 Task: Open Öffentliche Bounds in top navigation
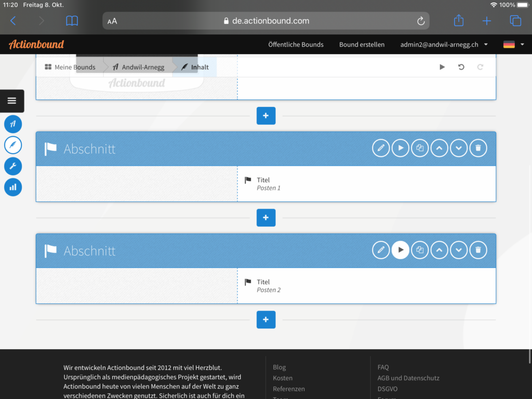click(x=296, y=45)
